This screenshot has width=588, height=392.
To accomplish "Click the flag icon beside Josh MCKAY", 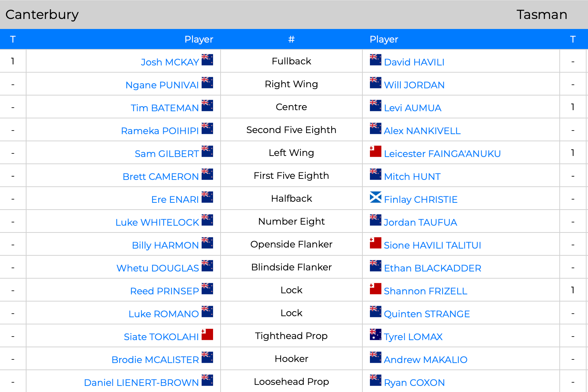I will pos(207,60).
